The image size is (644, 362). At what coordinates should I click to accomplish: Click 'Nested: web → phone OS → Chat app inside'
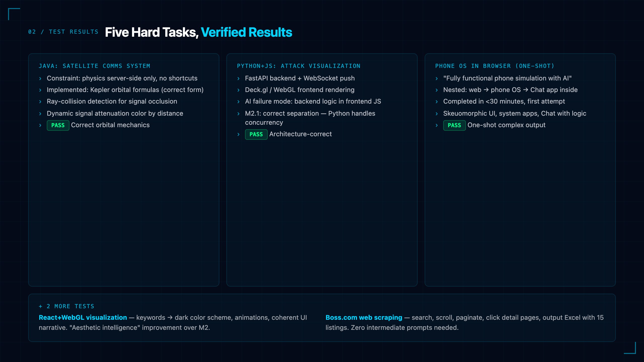tap(510, 90)
